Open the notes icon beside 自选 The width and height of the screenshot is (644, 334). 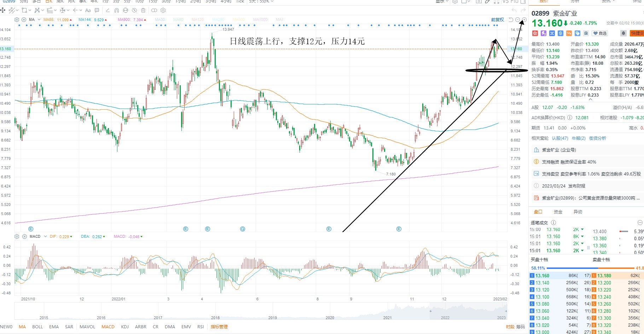point(586,33)
